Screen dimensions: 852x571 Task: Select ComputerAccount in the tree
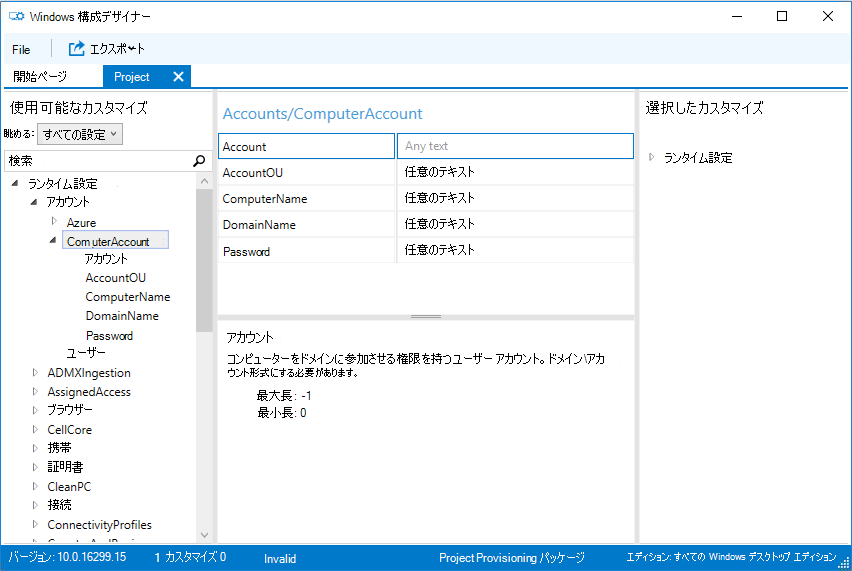115,241
